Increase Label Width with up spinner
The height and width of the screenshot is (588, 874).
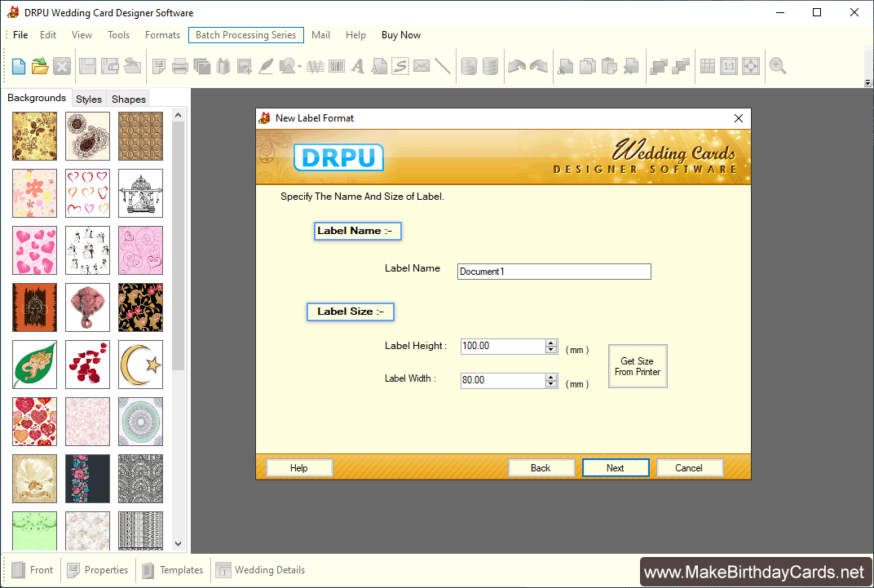(551, 377)
